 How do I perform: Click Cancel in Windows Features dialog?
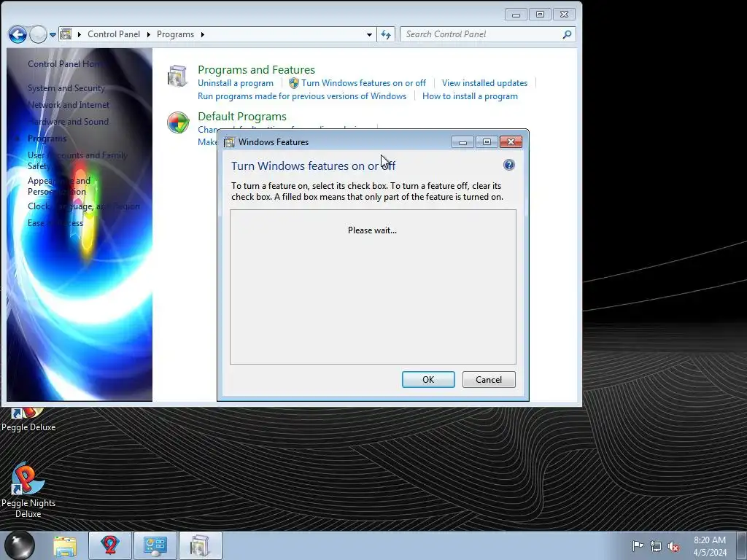point(489,379)
